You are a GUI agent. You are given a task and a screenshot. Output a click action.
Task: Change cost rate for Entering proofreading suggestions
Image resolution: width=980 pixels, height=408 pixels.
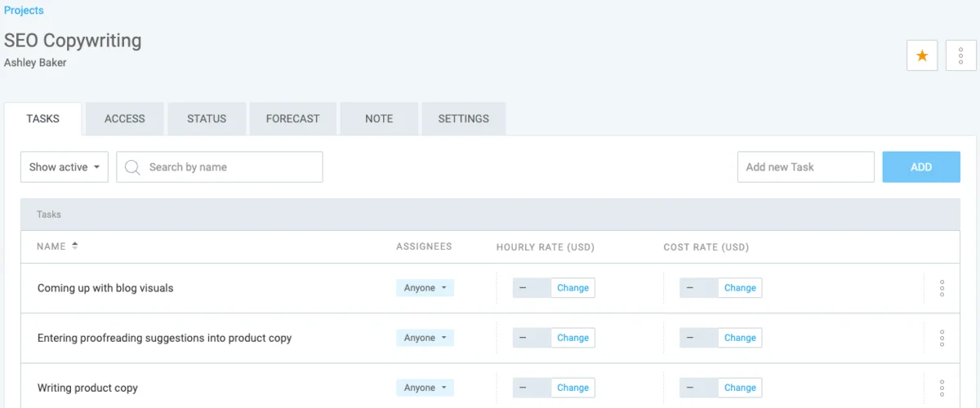[740, 338]
